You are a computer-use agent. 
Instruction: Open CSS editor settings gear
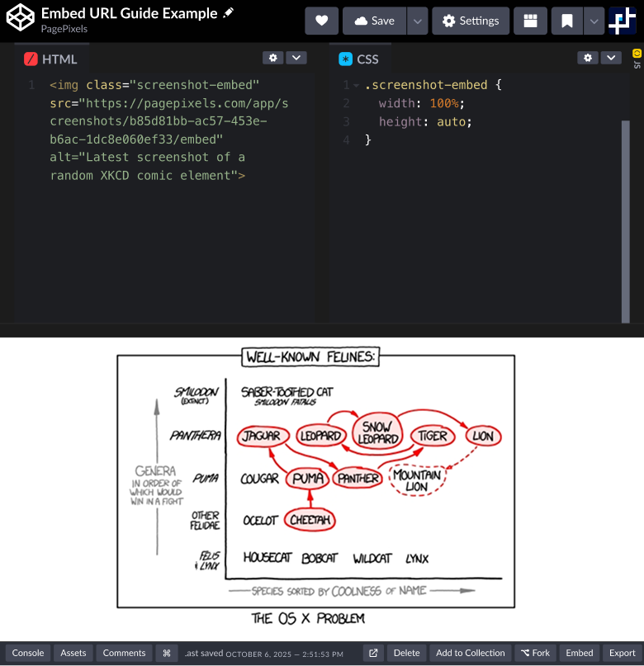tap(587, 58)
